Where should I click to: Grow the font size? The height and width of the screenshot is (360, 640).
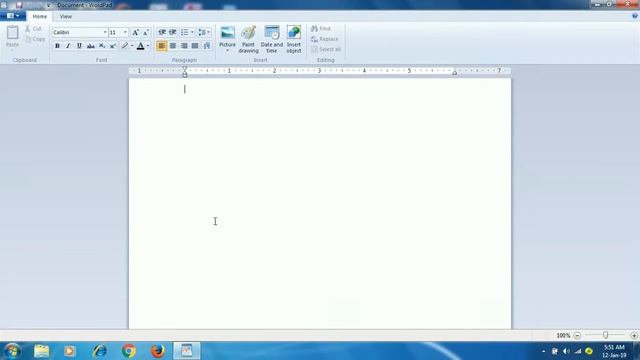click(x=136, y=32)
